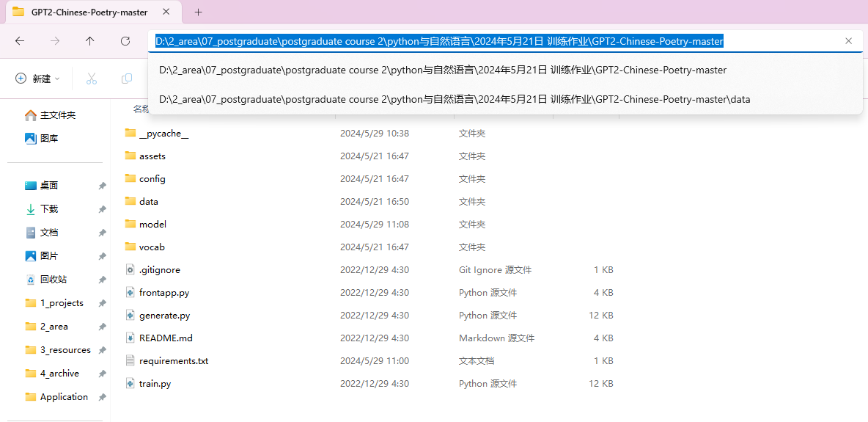This screenshot has width=868, height=422.
Task: Click inside the highlighted address bar
Action: point(440,42)
